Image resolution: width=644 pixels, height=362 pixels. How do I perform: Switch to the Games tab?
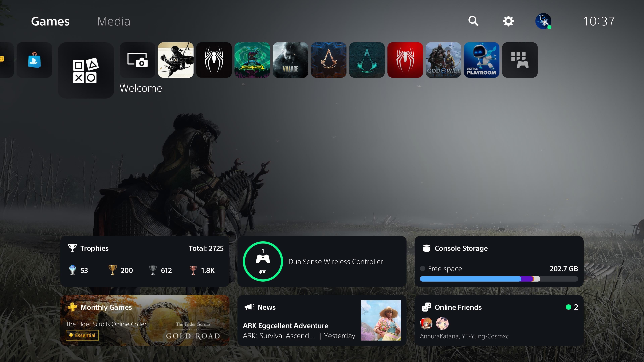(x=50, y=21)
